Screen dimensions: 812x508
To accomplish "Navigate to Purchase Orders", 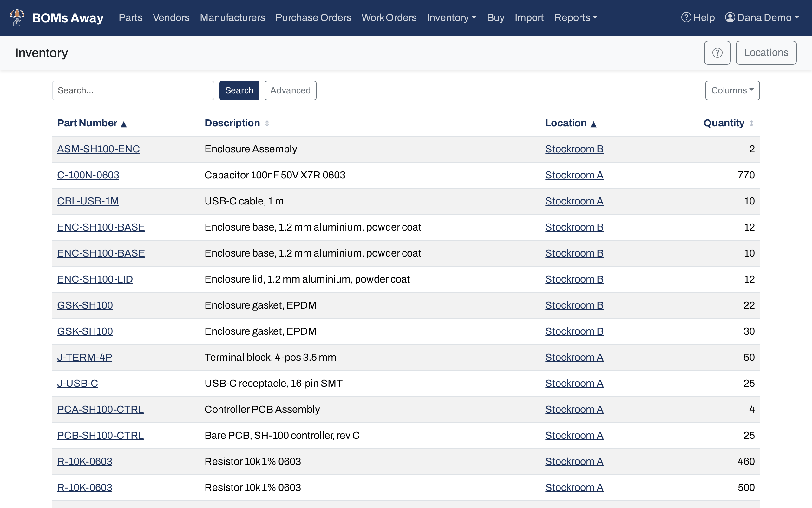I will (x=313, y=17).
